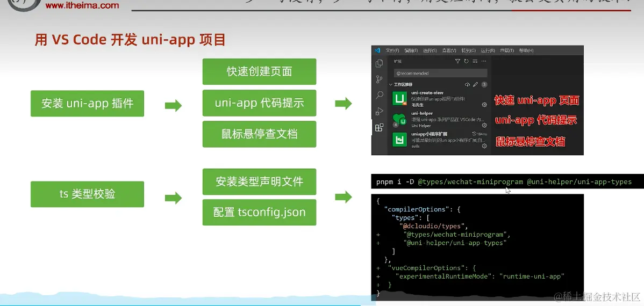The height and width of the screenshot is (306, 644).
Task: Refresh the extensions list
Action: click(x=466, y=61)
